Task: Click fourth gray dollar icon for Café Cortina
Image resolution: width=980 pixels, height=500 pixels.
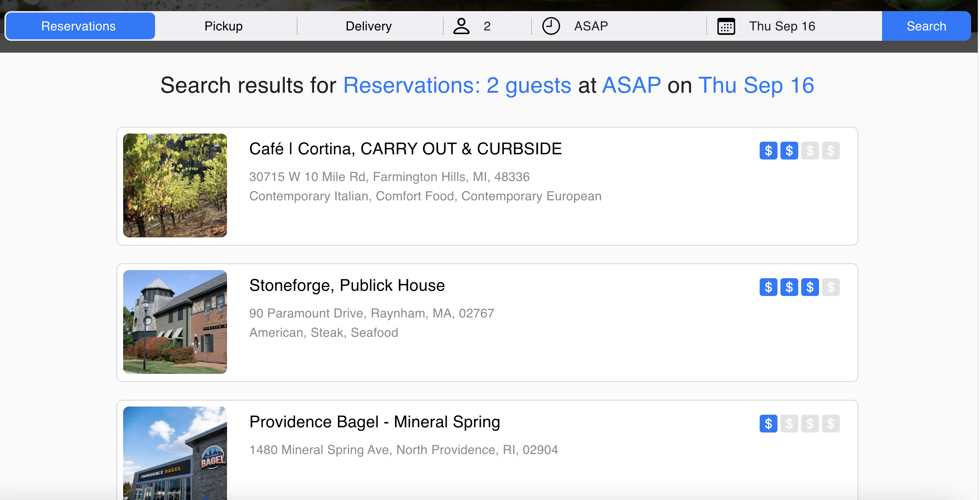Action: pos(831,151)
